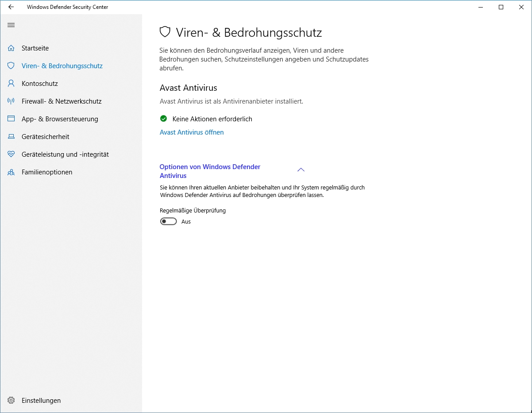Open the hamburger navigation menu
The image size is (532, 413).
[11, 25]
